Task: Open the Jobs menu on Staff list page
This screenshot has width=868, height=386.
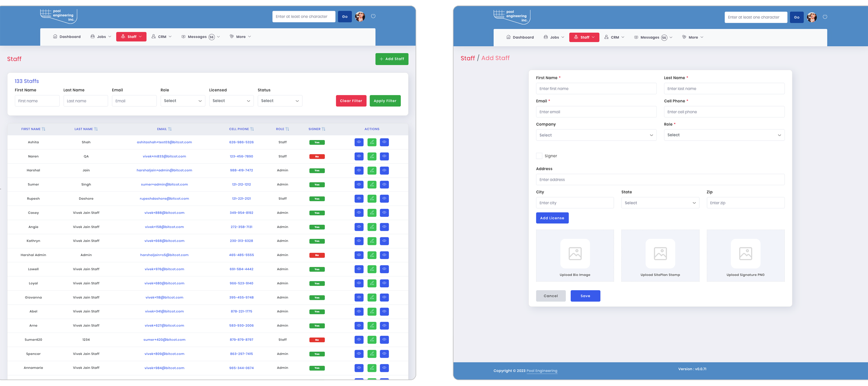Action: coord(101,37)
